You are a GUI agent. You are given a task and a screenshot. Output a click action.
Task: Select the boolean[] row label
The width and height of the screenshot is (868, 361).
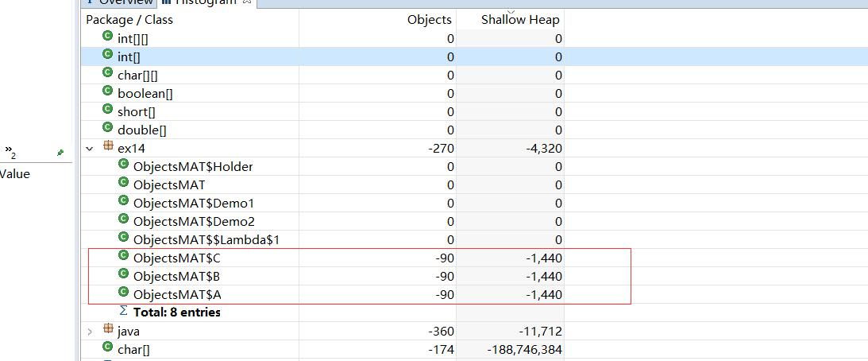tap(145, 94)
